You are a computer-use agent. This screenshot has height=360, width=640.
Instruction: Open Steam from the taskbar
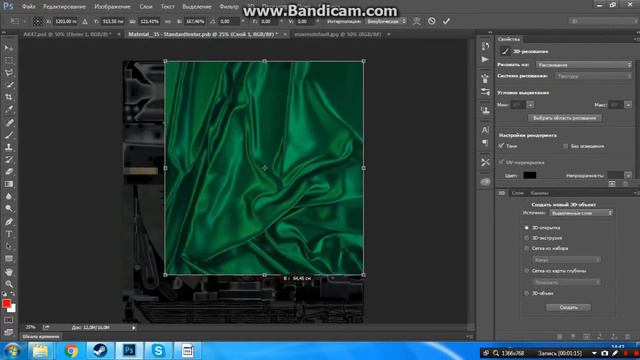click(x=100, y=351)
